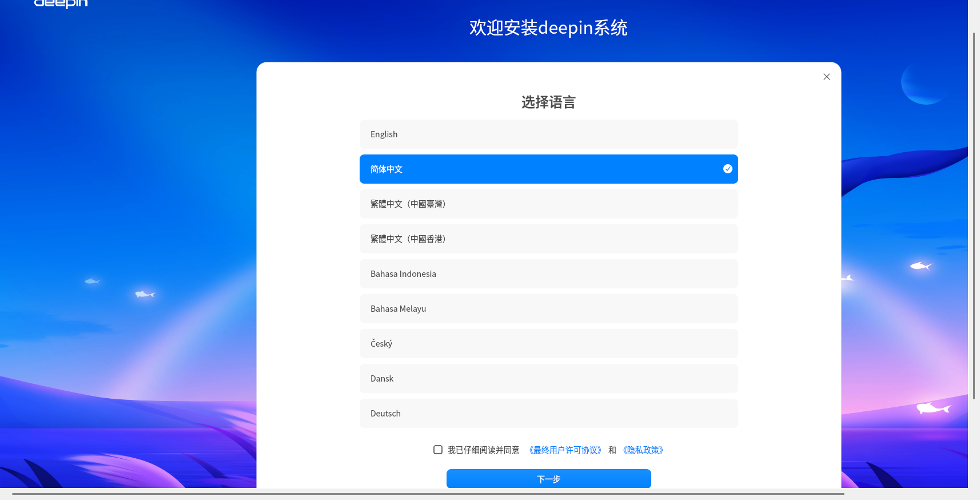Image resolution: width=980 pixels, height=500 pixels.
Task: Click the 欢迎安装deepin系统 title text
Action: pos(548,27)
